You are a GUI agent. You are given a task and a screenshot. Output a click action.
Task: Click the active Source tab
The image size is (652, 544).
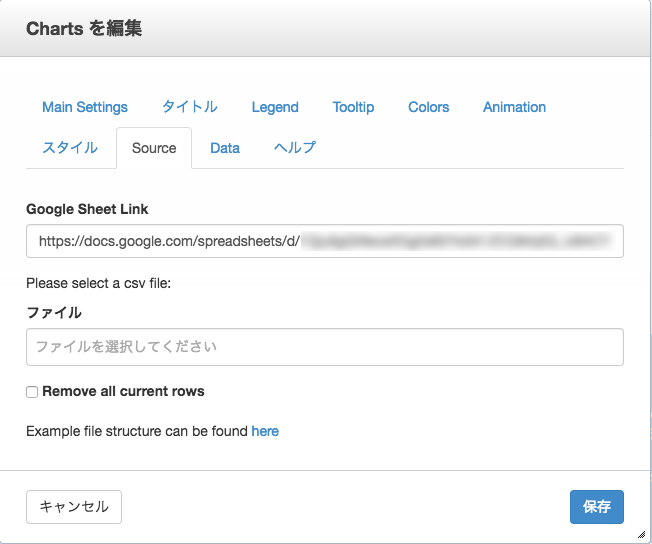[154, 148]
